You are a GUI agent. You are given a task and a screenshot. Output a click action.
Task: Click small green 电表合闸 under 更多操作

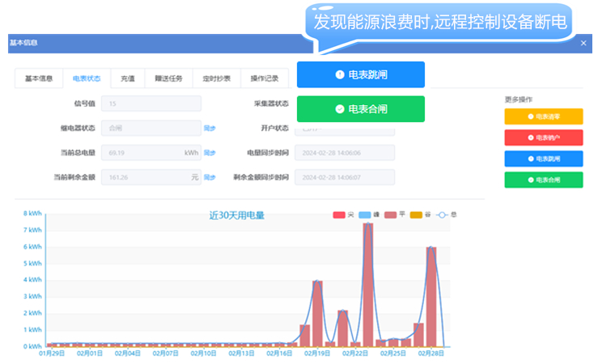[543, 180]
